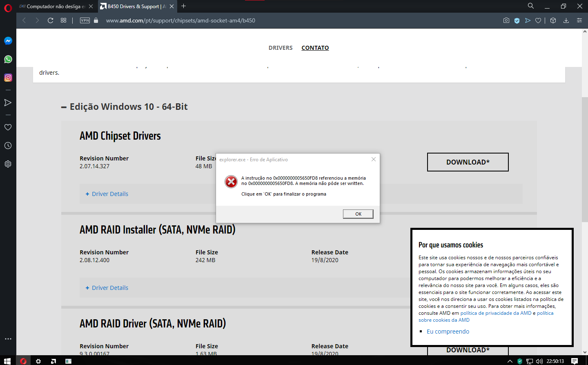Open ad blocker shield icon
The width and height of the screenshot is (588, 365).
pos(517,20)
